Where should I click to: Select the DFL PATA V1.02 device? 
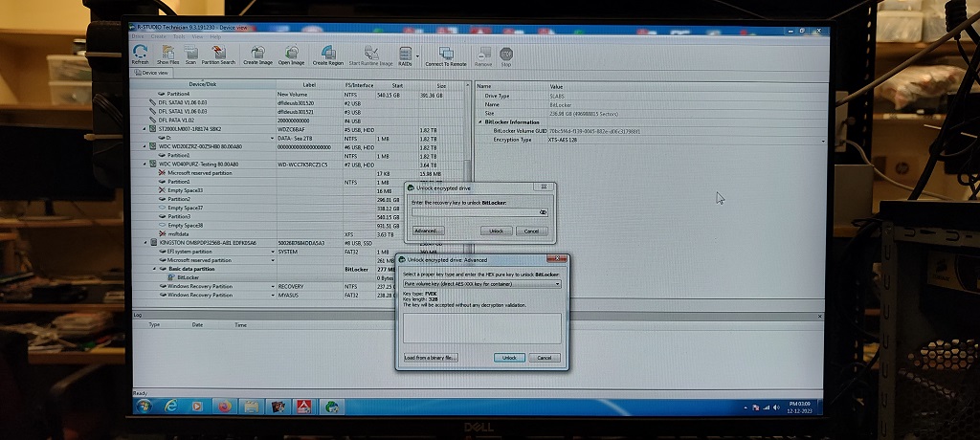click(x=176, y=120)
